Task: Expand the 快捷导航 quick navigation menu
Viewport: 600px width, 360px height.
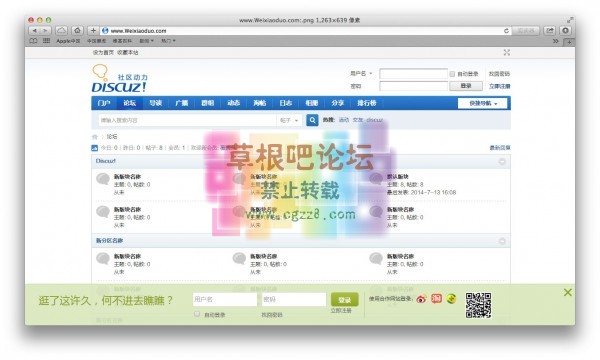Action: (483, 103)
